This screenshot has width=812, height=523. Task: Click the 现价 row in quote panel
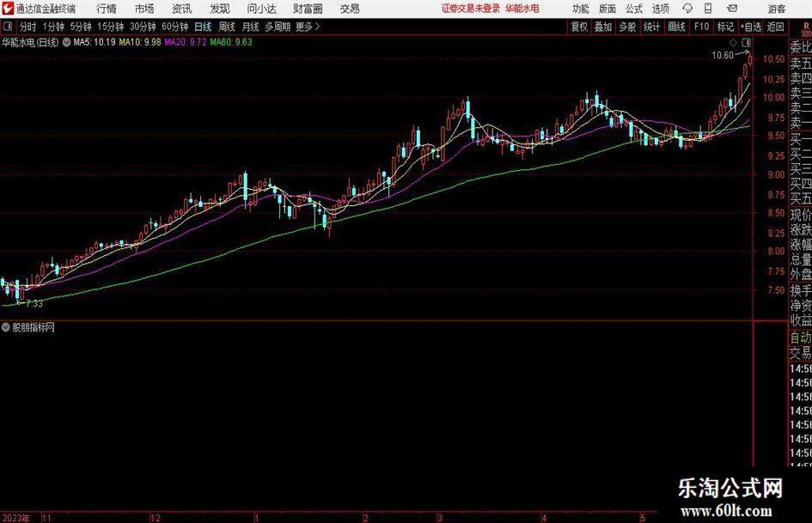coord(801,215)
